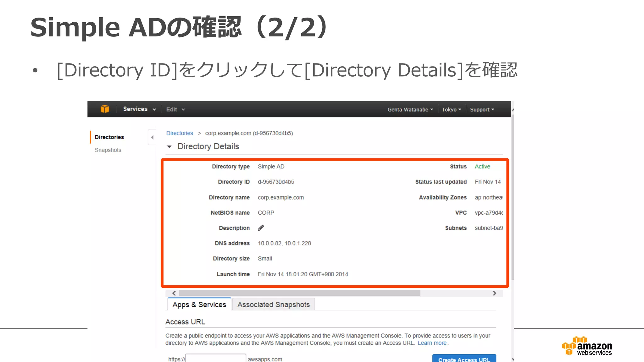
Task: Edit the Description with pencil icon
Action: coord(261,228)
